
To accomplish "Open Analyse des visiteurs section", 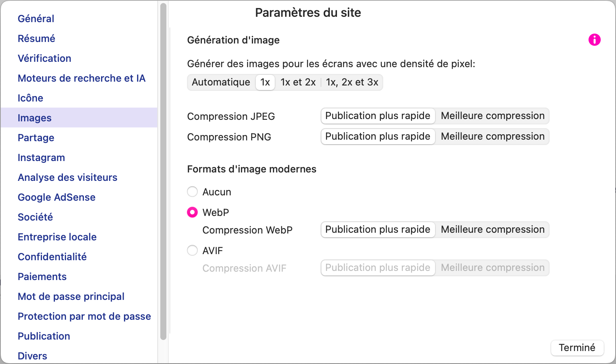I will coord(67,177).
